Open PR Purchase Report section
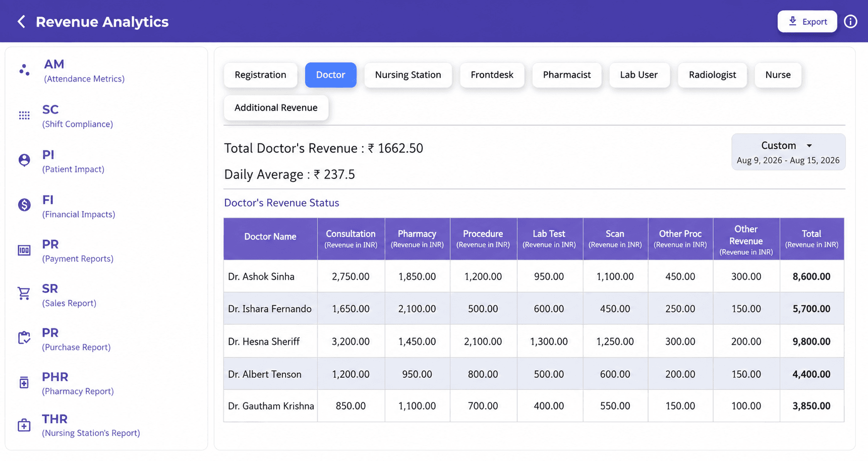Image resolution: width=868 pixels, height=461 pixels. coord(76,339)
